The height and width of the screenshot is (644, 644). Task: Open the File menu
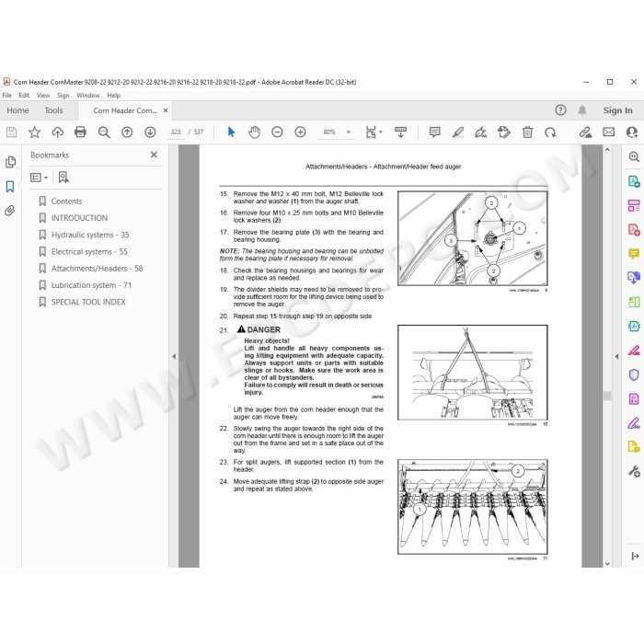(x=7, y=96)
